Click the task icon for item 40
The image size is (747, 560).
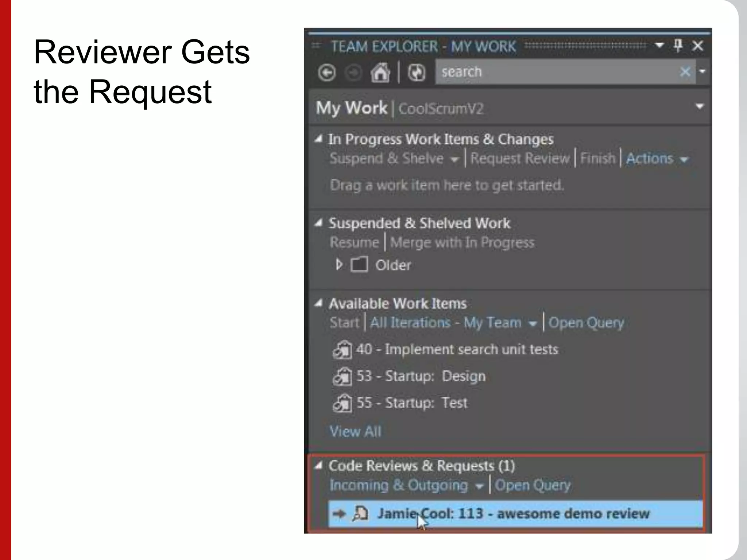pos(342,350)
